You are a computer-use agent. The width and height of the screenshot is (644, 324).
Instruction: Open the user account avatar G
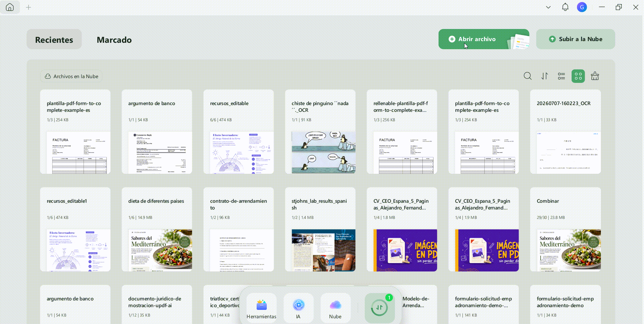pyautogui.click(x=582, y=7)
